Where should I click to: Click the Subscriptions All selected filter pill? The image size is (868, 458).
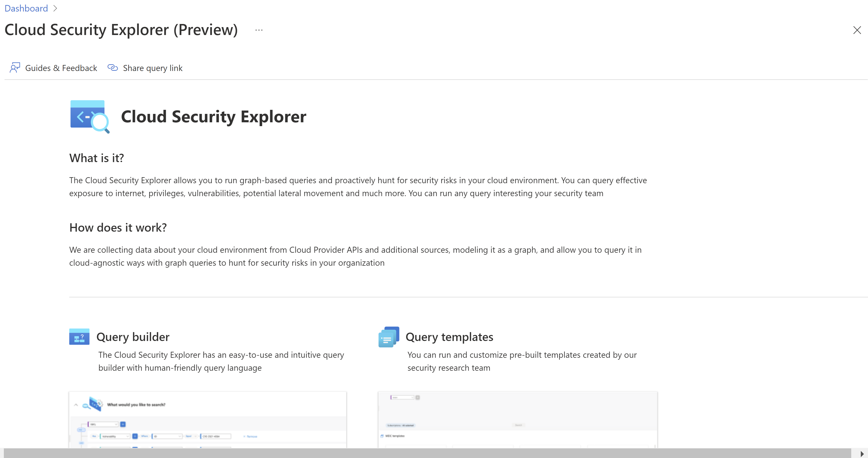coord(401,425)
